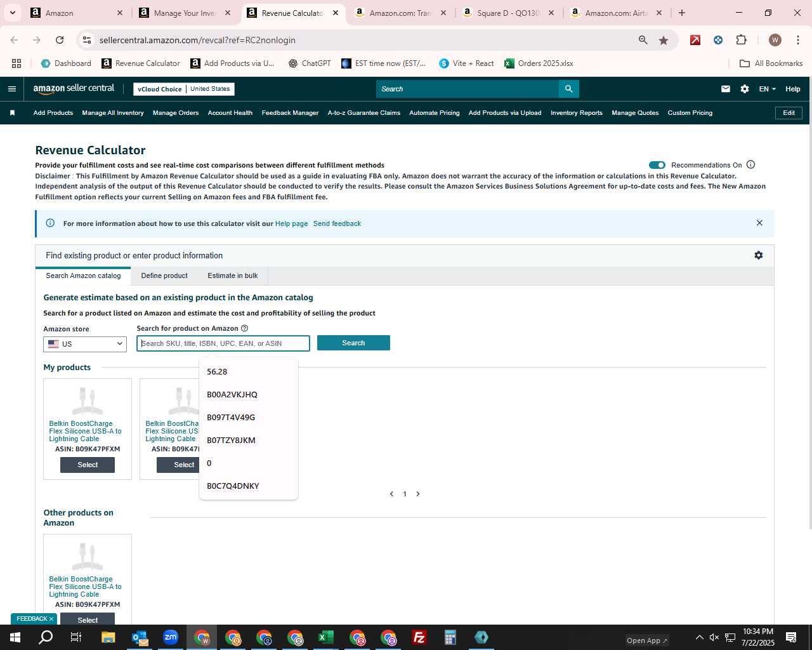Viewport: 812px width, 650px height.
Task: Open Excel from the taskbar
Action: click(325, 637)
